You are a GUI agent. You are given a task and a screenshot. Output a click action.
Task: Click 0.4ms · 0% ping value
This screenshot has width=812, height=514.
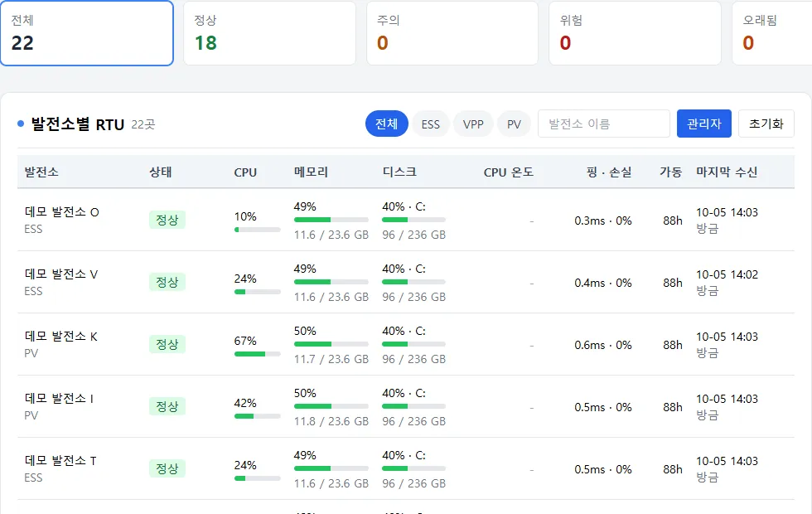pyautogui.click(x=603, y=283)
